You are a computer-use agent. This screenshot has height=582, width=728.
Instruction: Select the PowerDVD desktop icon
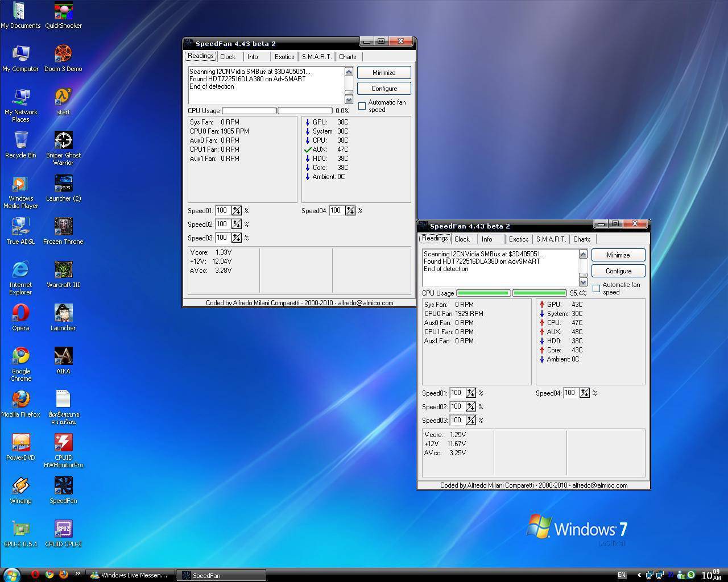(20, 447)
